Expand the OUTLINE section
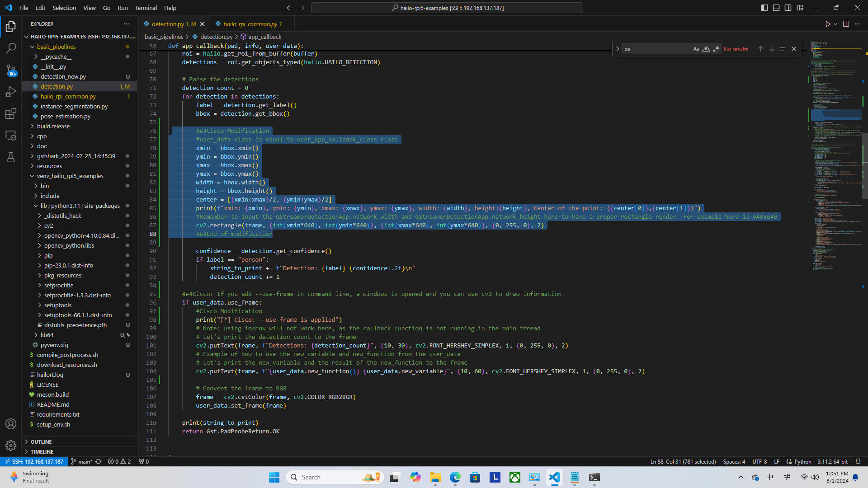The height and width of the screenshot is (488, 868). tap(41, 442)
